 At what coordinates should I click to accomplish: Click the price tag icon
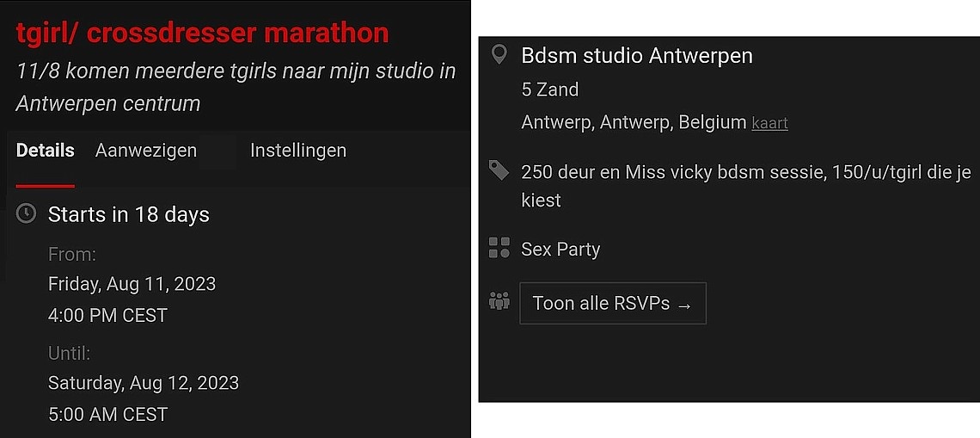pyautogui.click(x=499, y=170)
